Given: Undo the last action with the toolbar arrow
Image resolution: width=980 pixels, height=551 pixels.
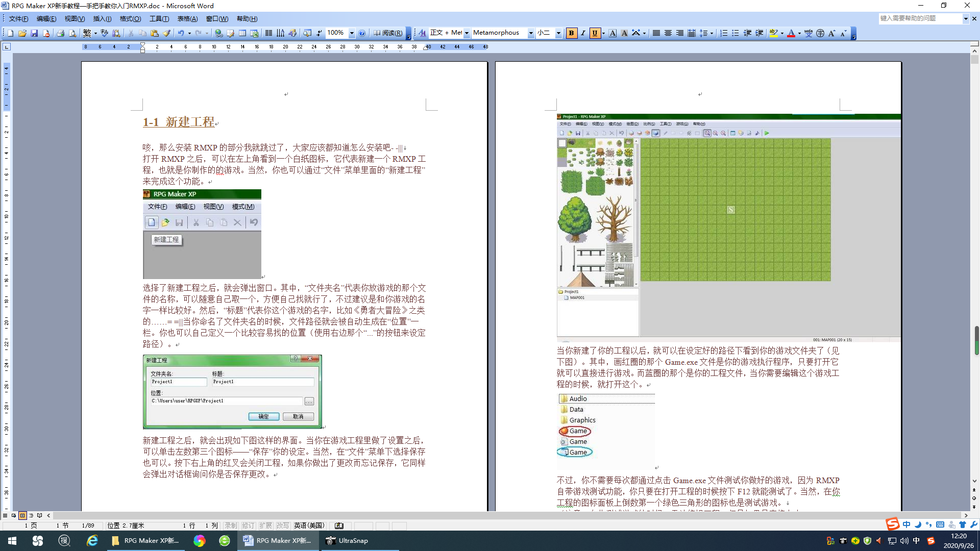Looking at the screenshot, I should pyautogui.click(x=181, y=33).
